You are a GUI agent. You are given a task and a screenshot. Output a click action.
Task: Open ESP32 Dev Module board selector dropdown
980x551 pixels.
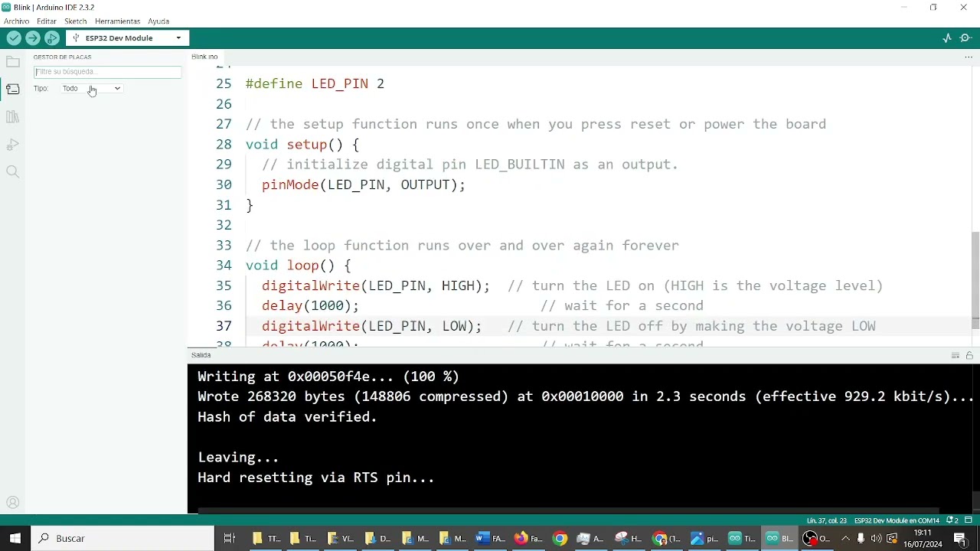tap(128, 37)
